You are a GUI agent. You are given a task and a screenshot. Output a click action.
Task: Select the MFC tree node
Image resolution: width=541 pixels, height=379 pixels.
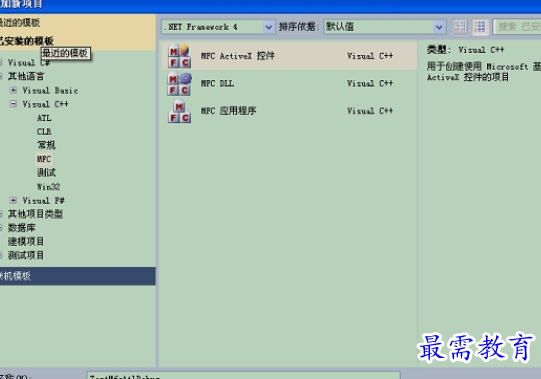[x=44, y=159]
